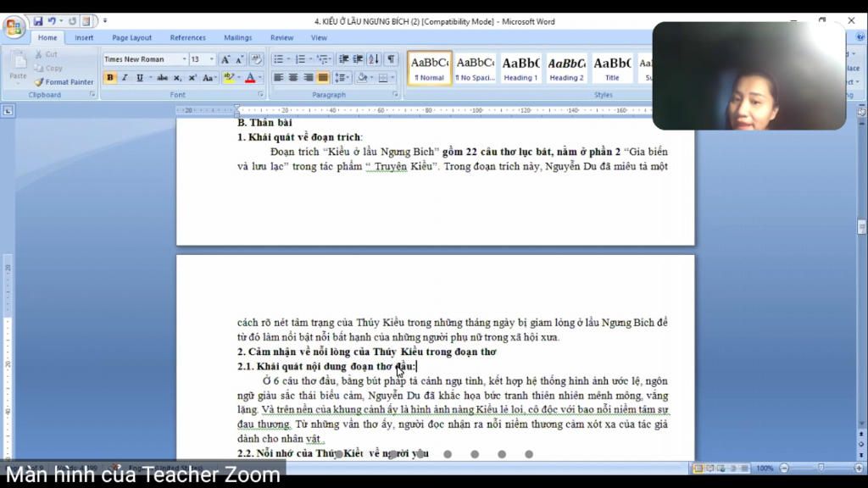Click the Next Page navigation arrow
The width and height of the screenshot is (868, 488).
[x=861, y=455]
